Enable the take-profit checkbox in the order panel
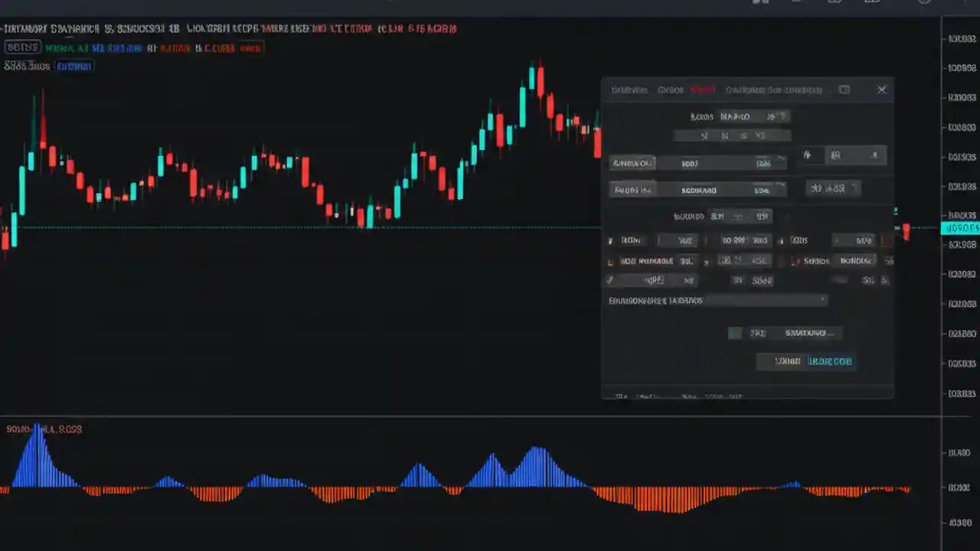980x551 pixels. (x=610, y=240)
